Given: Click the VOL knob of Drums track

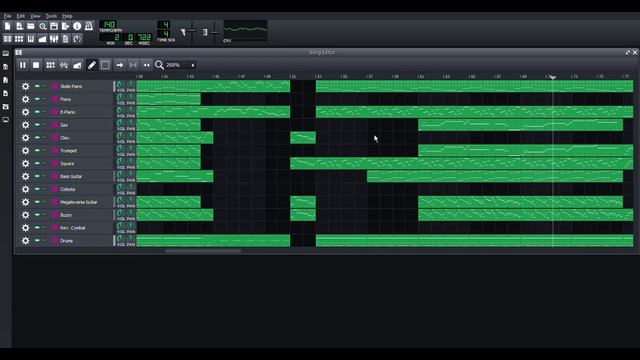Looking at the screenshot, I should pyautogui.click(x=121, y=239).
